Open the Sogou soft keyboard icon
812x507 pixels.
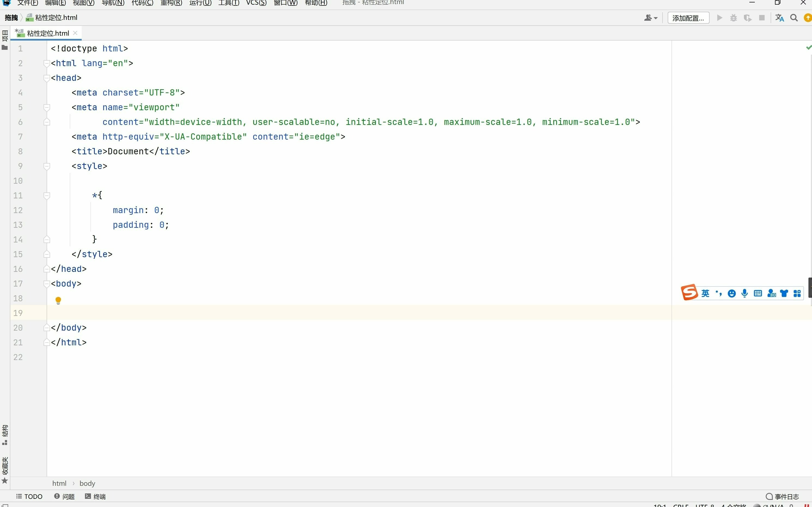(x=758, y=293)
